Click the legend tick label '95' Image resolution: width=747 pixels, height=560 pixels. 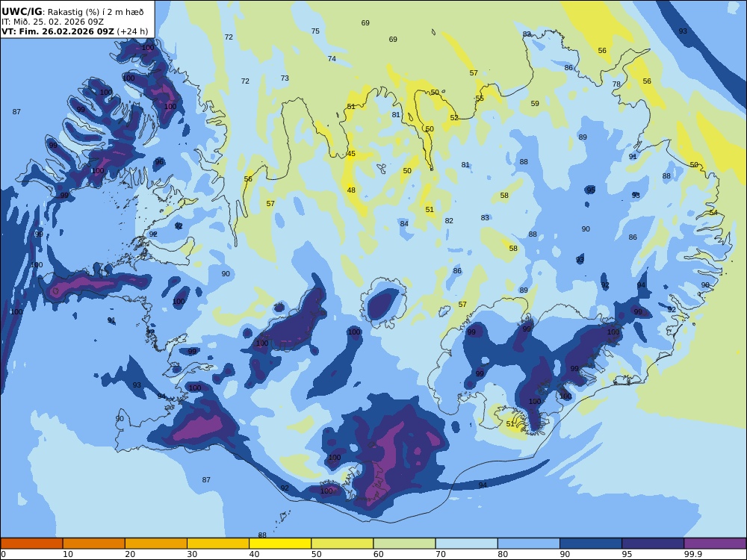627,554
